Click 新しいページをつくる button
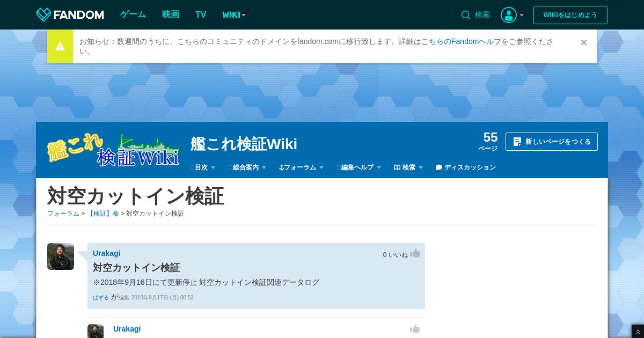The width and height of the screenshot is (644, 338). (552, 142)
